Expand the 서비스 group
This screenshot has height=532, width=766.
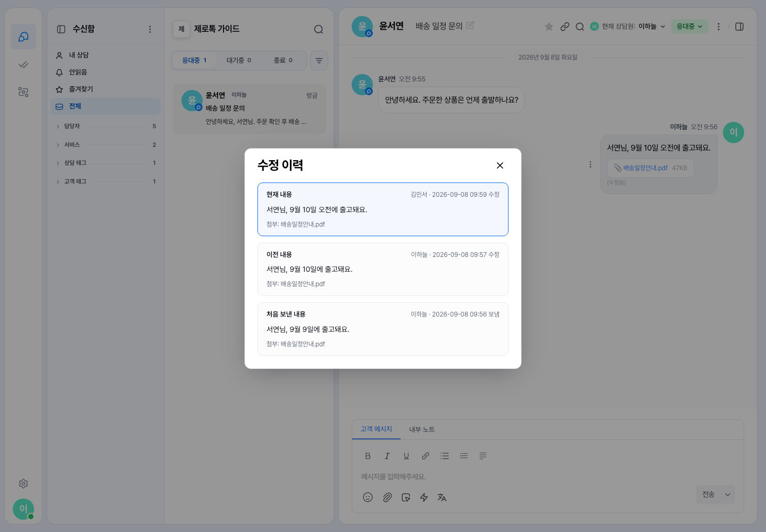(x=106, y=145)
